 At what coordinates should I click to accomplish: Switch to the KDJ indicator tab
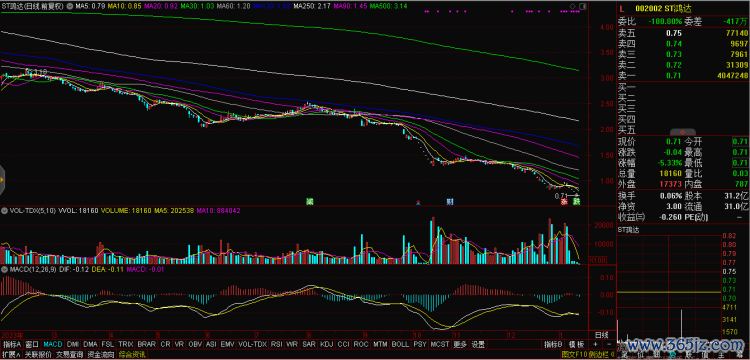(x=326, y=344)
